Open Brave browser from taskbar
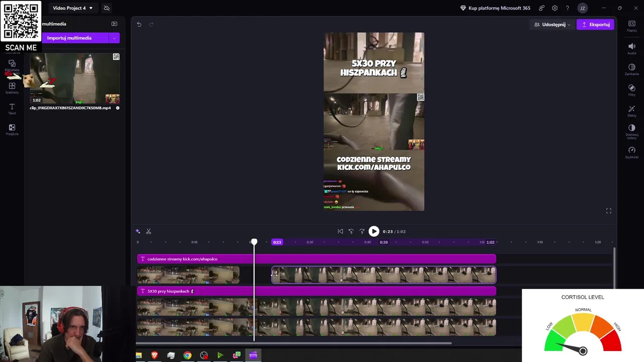Screen dimensions: 644x362 coord(155,355)
